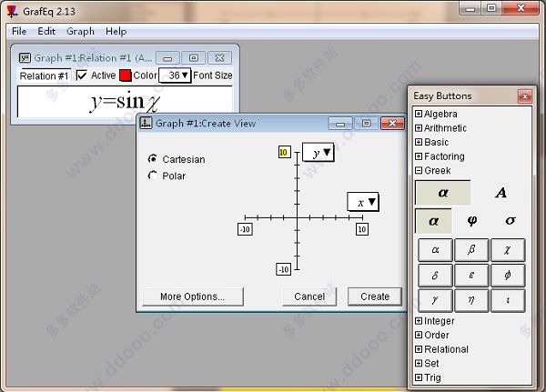Expand the Set category
Image resolution: width=546 pixels, height=392 pixels.
(x=419, y=364)
